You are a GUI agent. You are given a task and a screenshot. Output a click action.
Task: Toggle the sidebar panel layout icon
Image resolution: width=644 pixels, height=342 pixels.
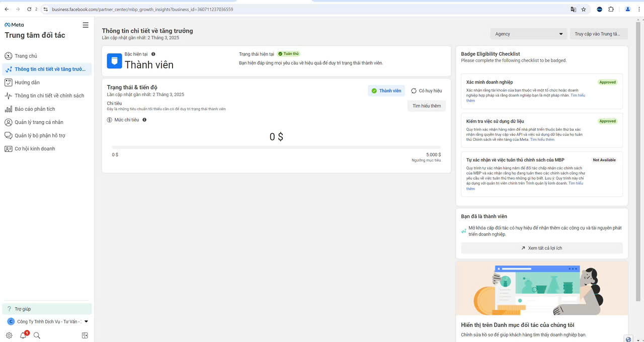[x=85, y=335]
